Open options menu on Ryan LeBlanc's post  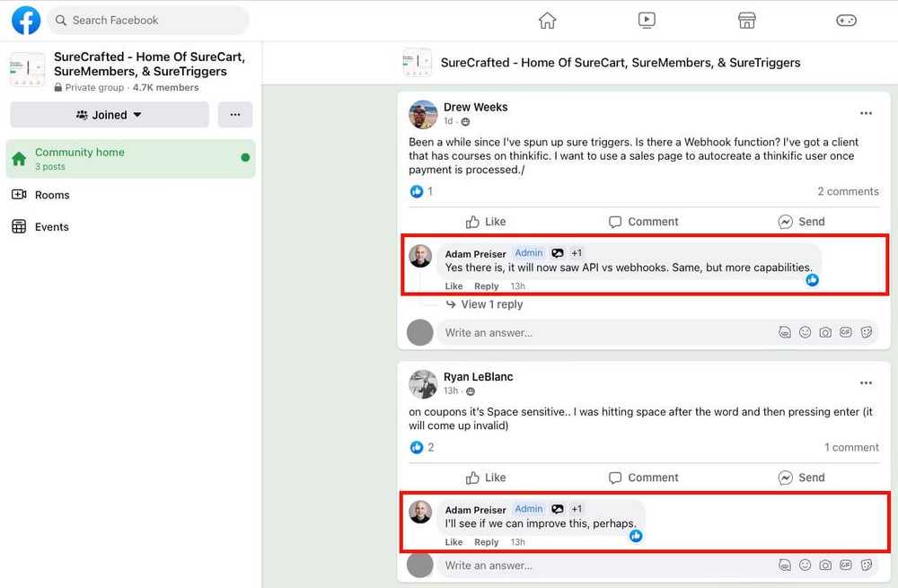(866, 383)
